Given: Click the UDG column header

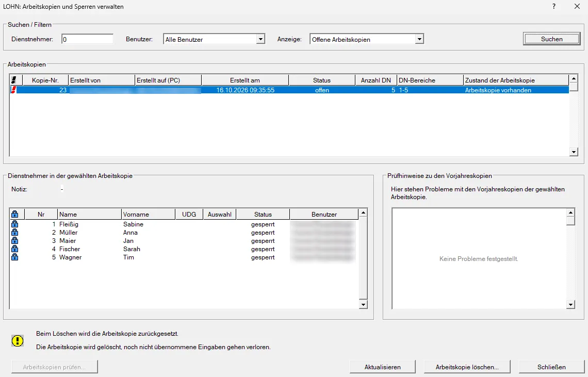Looking at the screenshot, I should [x=189, y=214].
